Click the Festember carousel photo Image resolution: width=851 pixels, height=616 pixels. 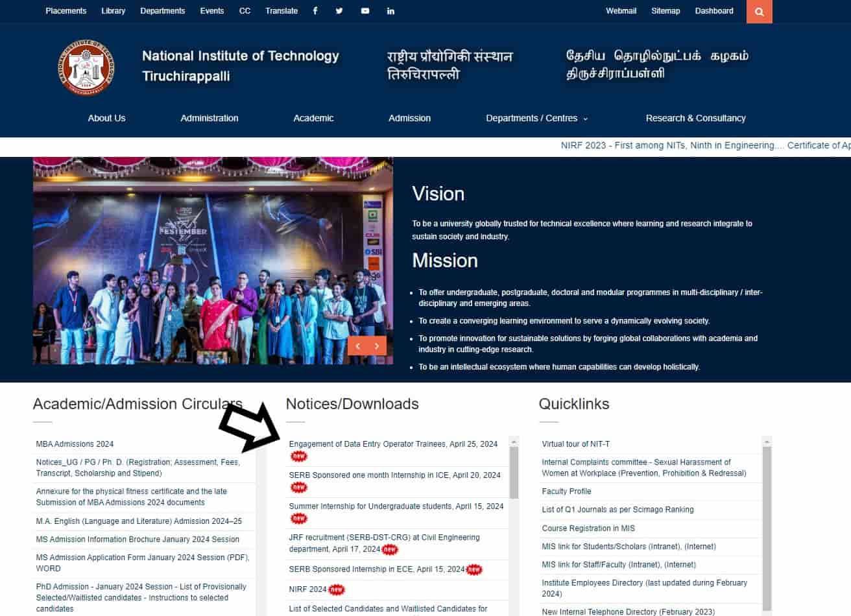[195, 259]
